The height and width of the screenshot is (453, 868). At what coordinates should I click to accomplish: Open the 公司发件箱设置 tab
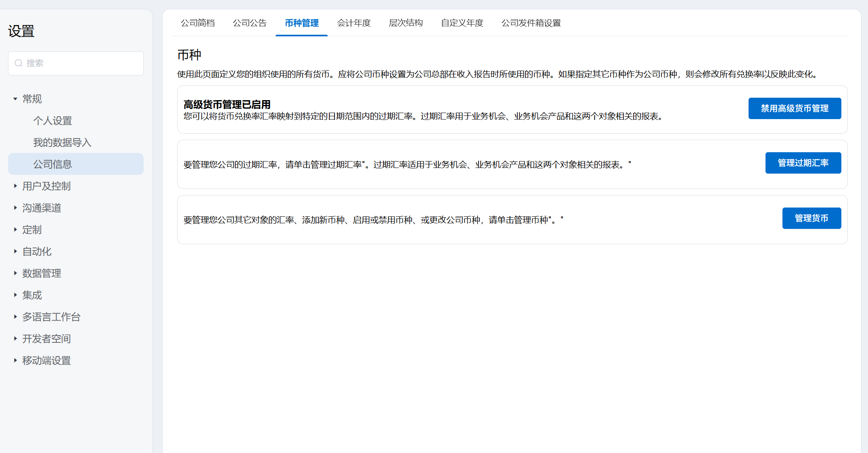(x=531, y=23)
